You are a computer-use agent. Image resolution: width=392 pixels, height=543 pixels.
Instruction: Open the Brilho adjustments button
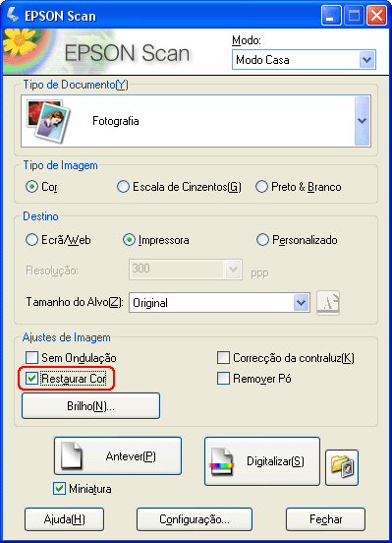(x=90, y=405)
